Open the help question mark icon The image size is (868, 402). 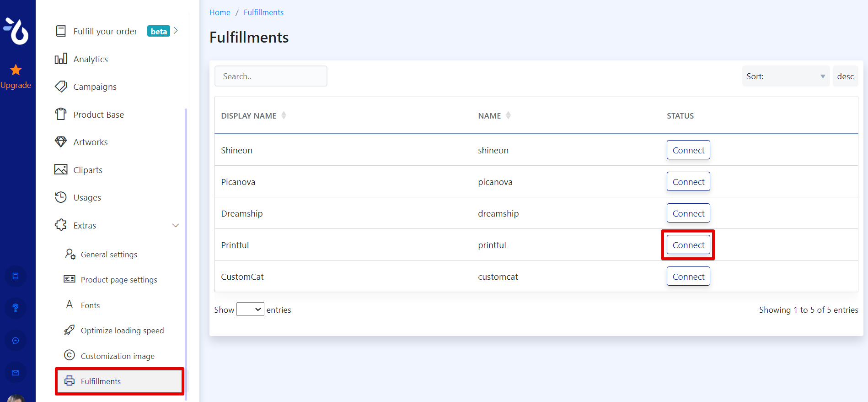pos(16,308)
